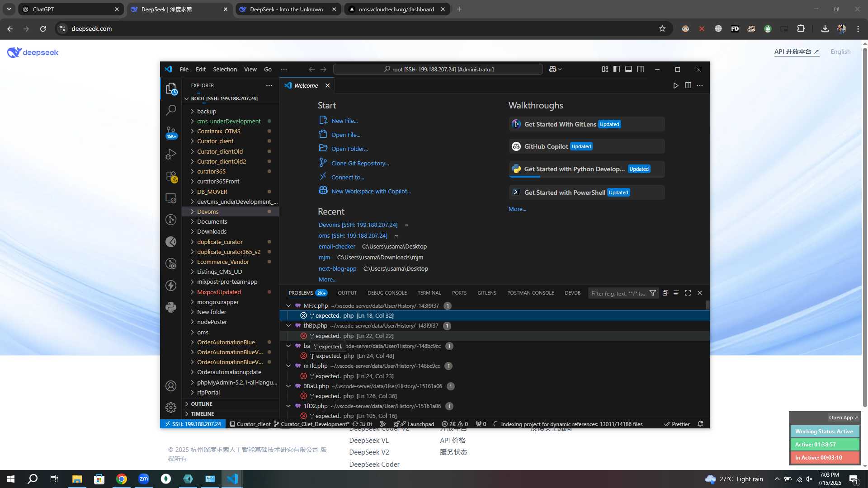This screenshot has width=868, height=488.
Task: Click the Prettier status bar item
Action: pos(677,424)
